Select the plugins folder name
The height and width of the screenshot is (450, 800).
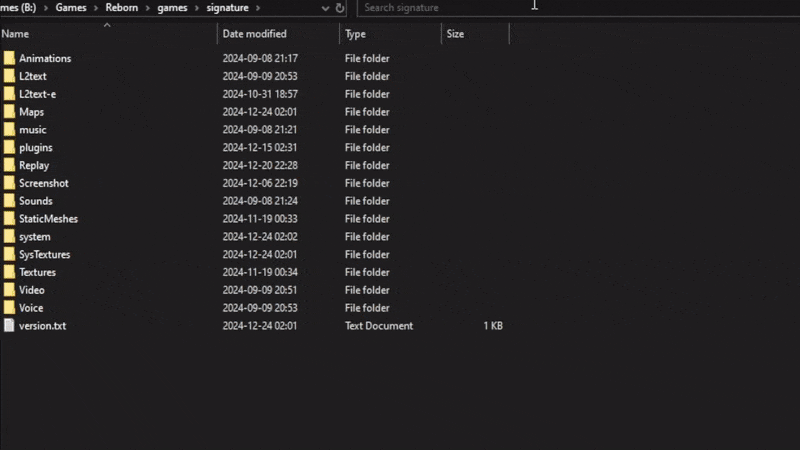[36, 147]
